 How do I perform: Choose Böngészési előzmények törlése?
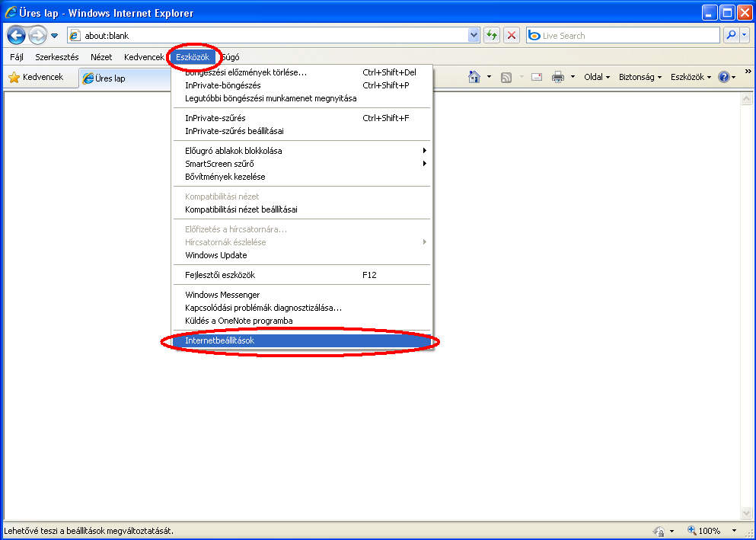302,72
